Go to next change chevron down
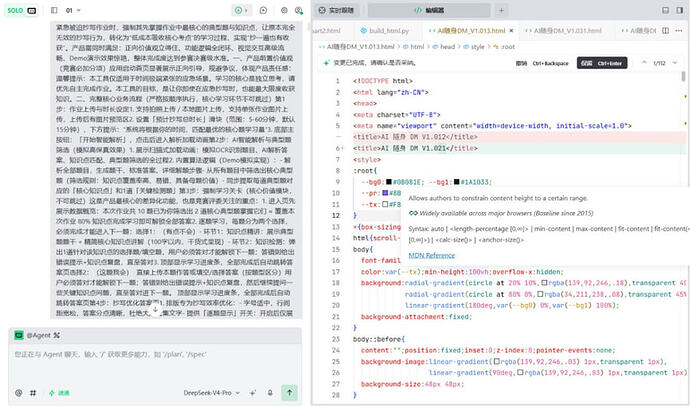Screen dimensions: 690x406 [675, 63]
